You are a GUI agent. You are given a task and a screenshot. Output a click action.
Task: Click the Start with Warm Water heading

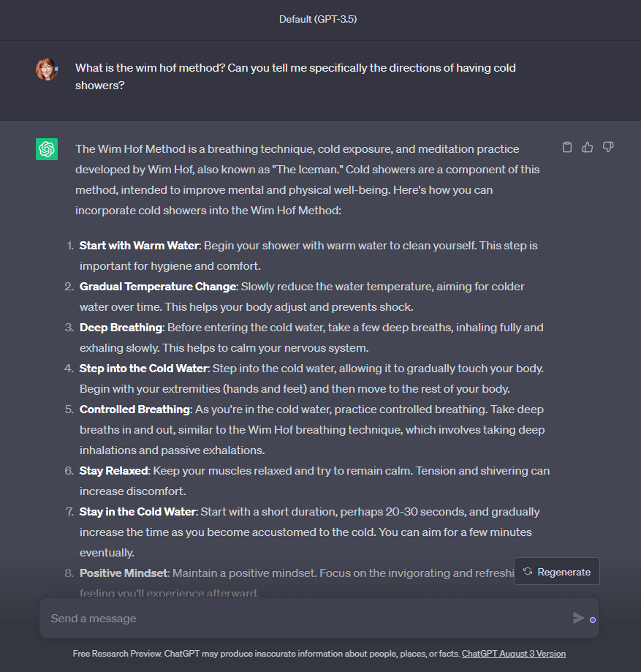pos(140,246)
